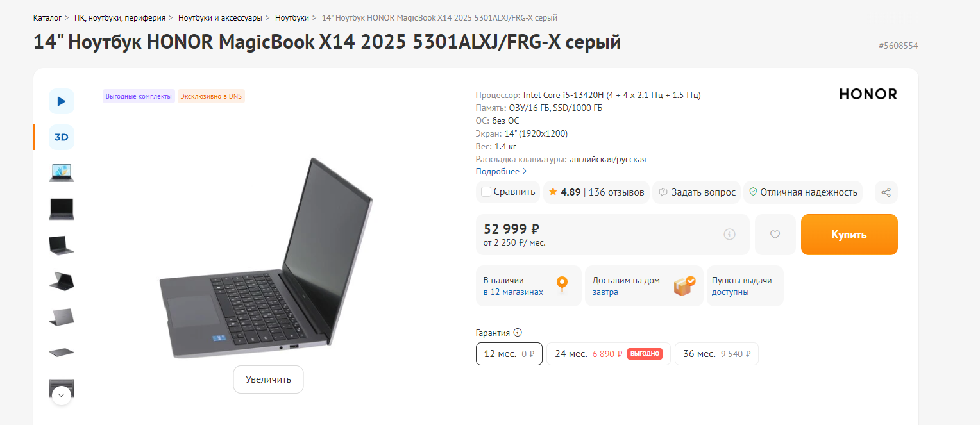Click the warranty info icon
980x425 pixels.
(x=518, y=333)
